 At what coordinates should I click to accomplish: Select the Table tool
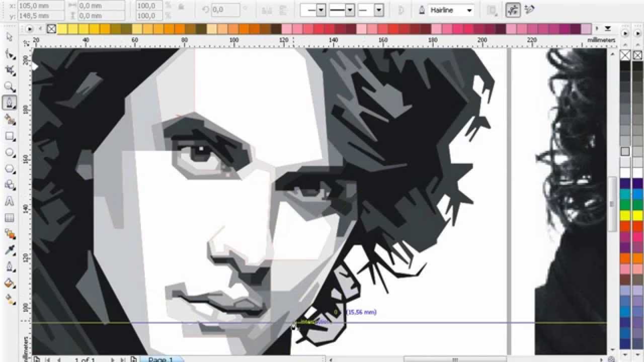click(9, 218)
